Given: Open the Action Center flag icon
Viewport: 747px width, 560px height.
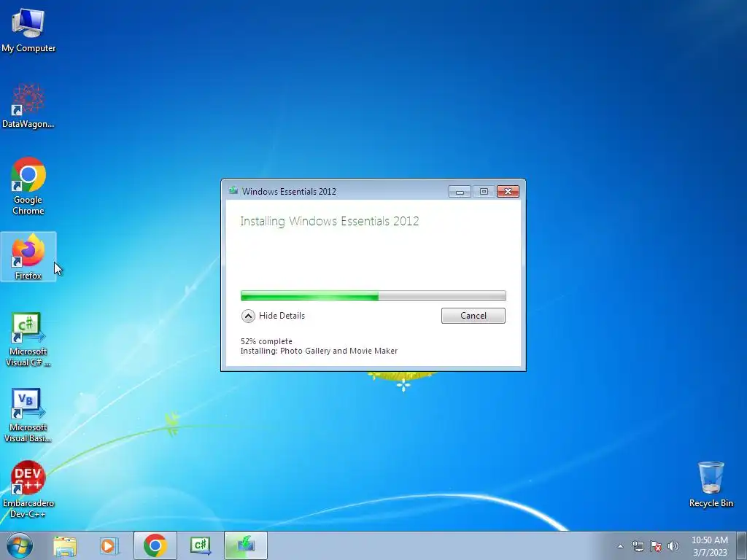Looking at the screenshot, I should [656, 546].
